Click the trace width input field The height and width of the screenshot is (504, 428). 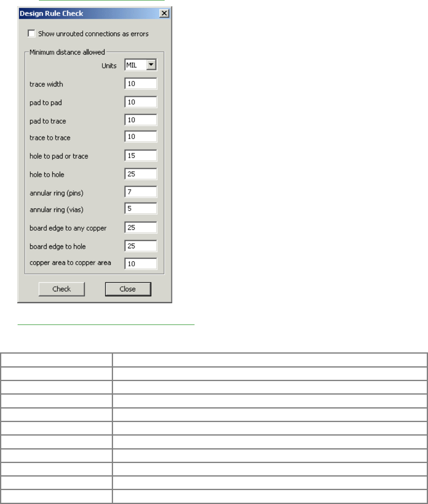141,84
